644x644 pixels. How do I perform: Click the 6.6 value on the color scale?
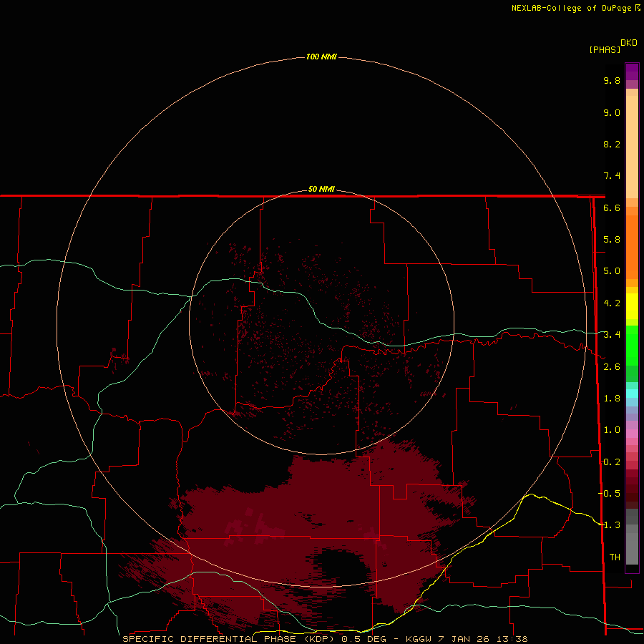612,208
